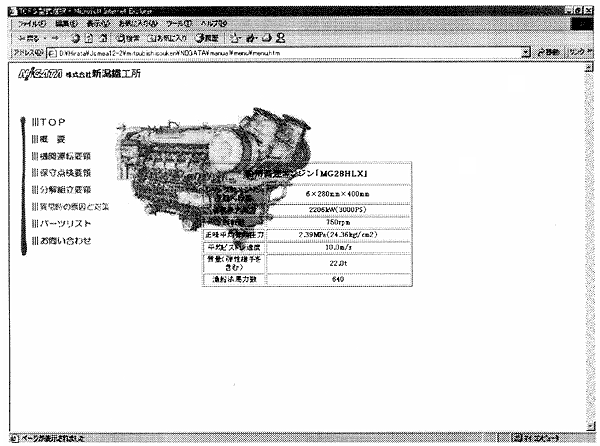Click the 640 value in last row
Image resolution: width=600 pixels, height=446 pixels.
click(338, 279)
